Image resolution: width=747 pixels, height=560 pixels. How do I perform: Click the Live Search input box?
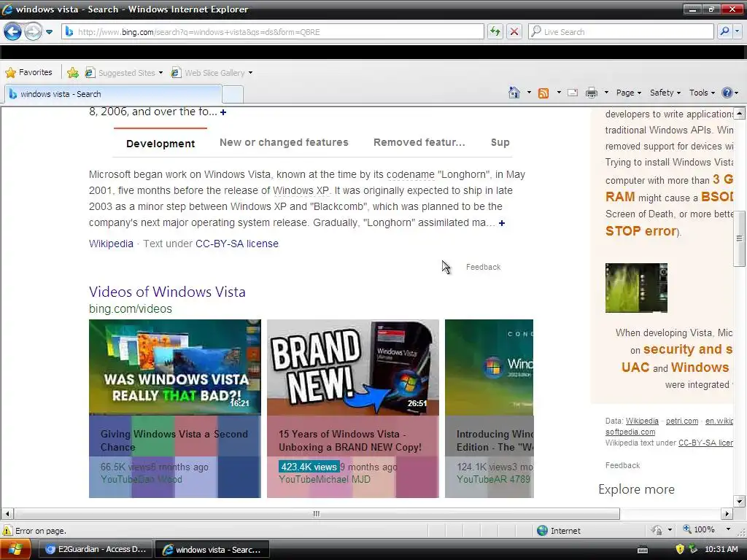[621, 32]
